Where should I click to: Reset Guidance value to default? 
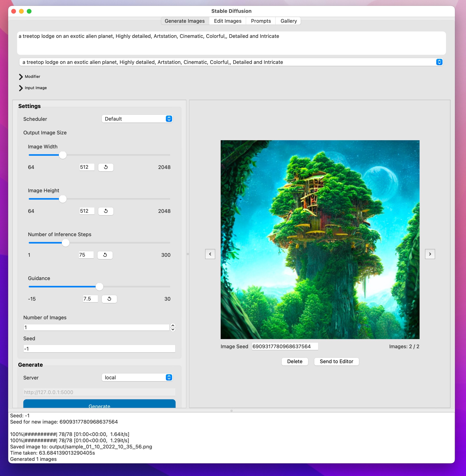109,299
